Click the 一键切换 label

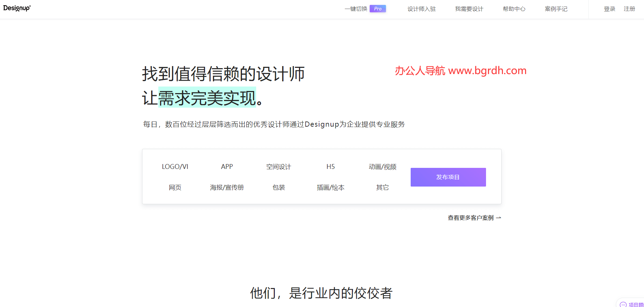click(356, 9)
